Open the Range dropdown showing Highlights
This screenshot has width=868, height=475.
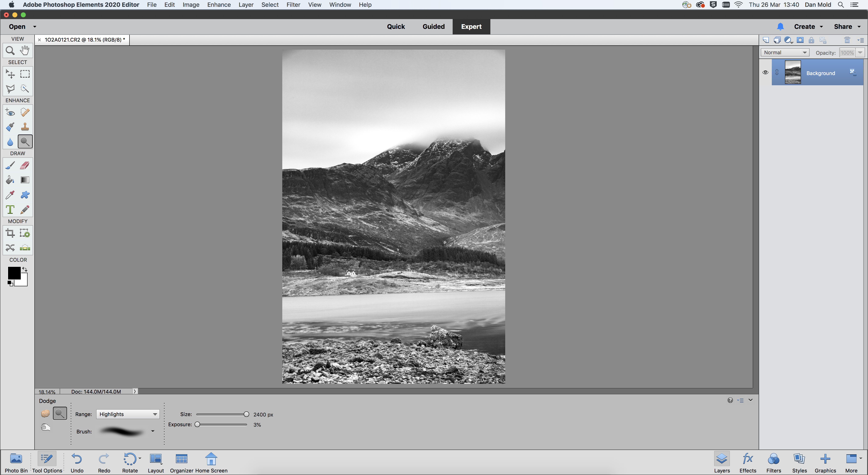pyautogui.click(x=128, y=414)
